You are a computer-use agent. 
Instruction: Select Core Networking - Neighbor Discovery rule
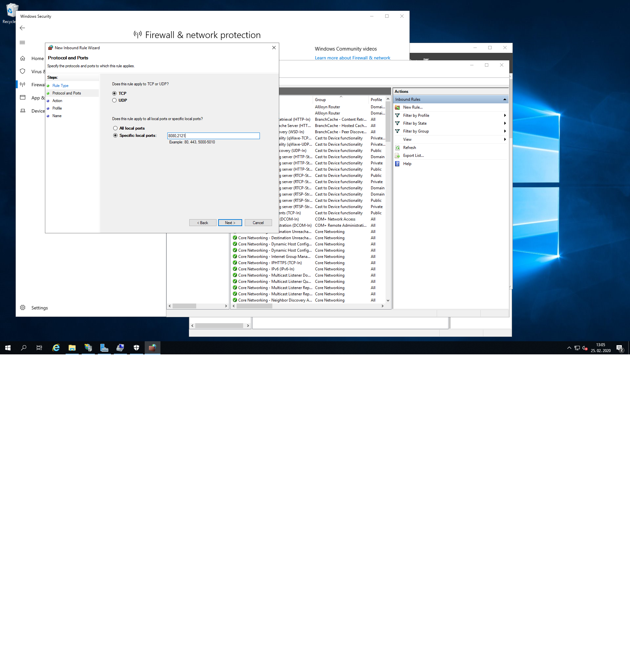(x=275, y=301)
